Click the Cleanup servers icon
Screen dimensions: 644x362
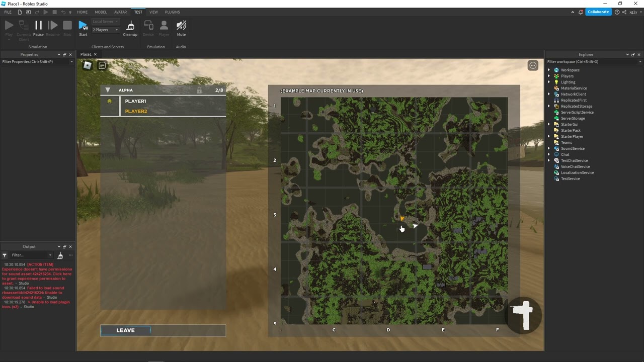(x=130, y=28)
